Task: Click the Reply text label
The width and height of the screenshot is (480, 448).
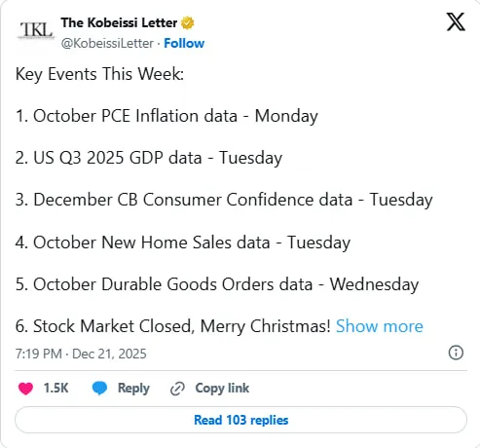Action: point(133,389)
